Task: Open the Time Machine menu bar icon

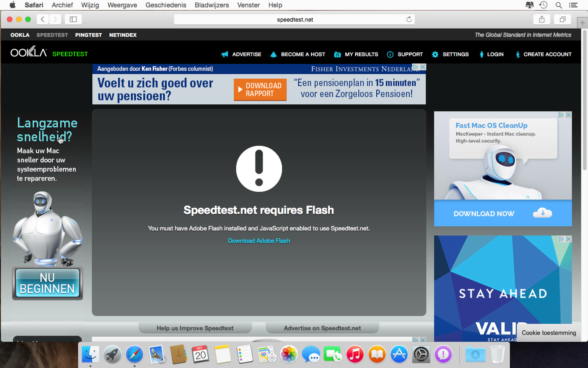Action: pos(544,5)
